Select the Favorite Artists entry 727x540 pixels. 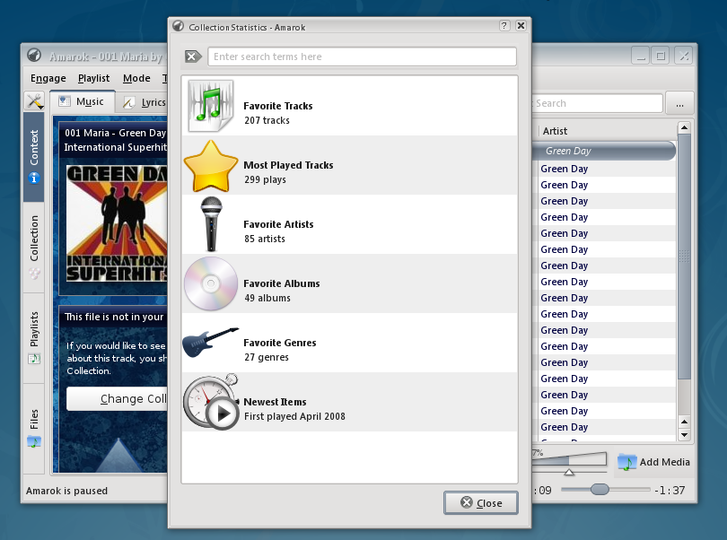tap(350, 224)
